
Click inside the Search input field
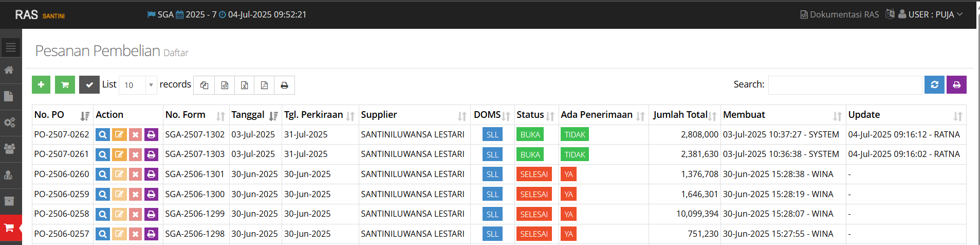click(x=844, y=85)
